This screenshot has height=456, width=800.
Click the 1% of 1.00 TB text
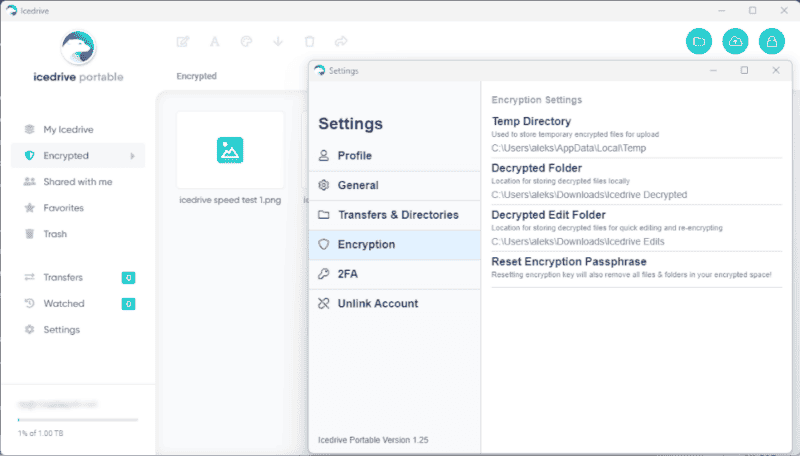click(x=41, y=433)
